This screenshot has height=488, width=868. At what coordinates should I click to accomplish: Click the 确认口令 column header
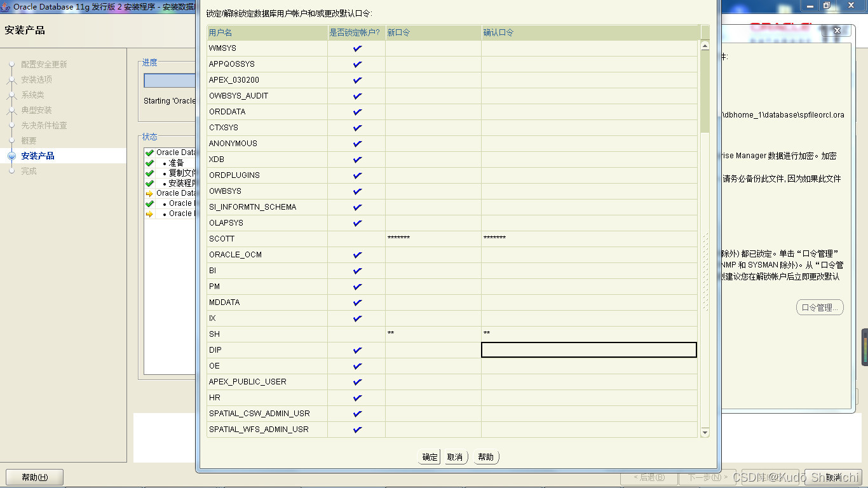click(x=590, y=32)
